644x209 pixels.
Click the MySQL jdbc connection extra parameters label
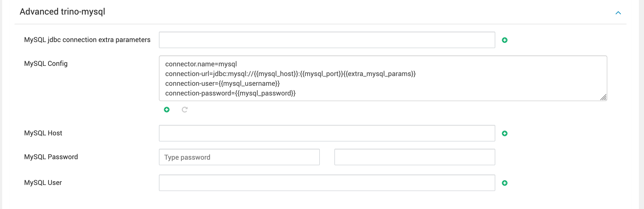[87, 40]
